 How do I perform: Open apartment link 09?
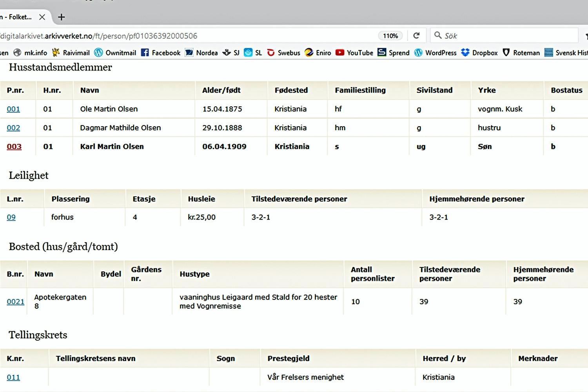click(11, 217)
